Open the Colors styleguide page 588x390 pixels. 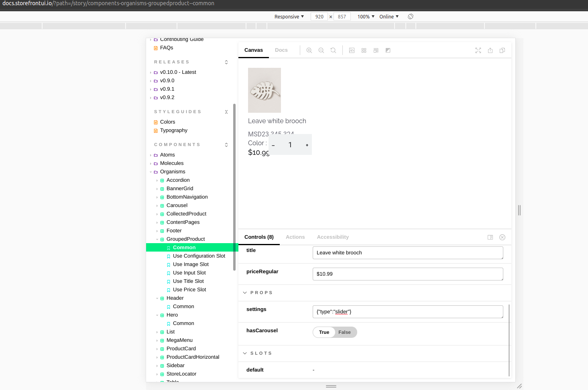pyautogui.click(x=167, y=122)
